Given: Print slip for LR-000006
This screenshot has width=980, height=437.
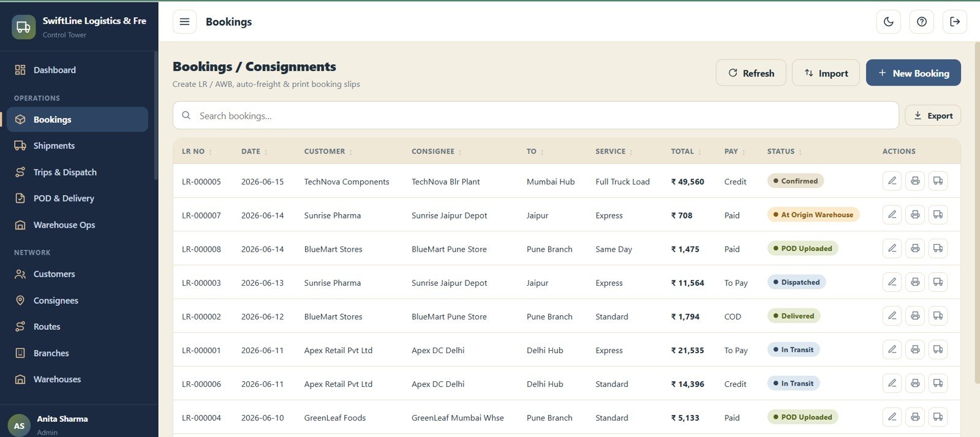Looking at the screenshot, I should [915, 383].
